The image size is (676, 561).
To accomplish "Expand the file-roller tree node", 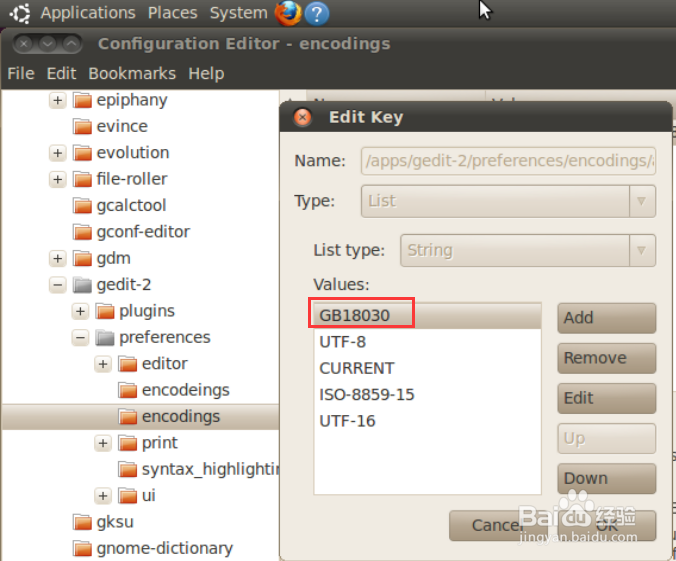I will click(x=57, y=179).
